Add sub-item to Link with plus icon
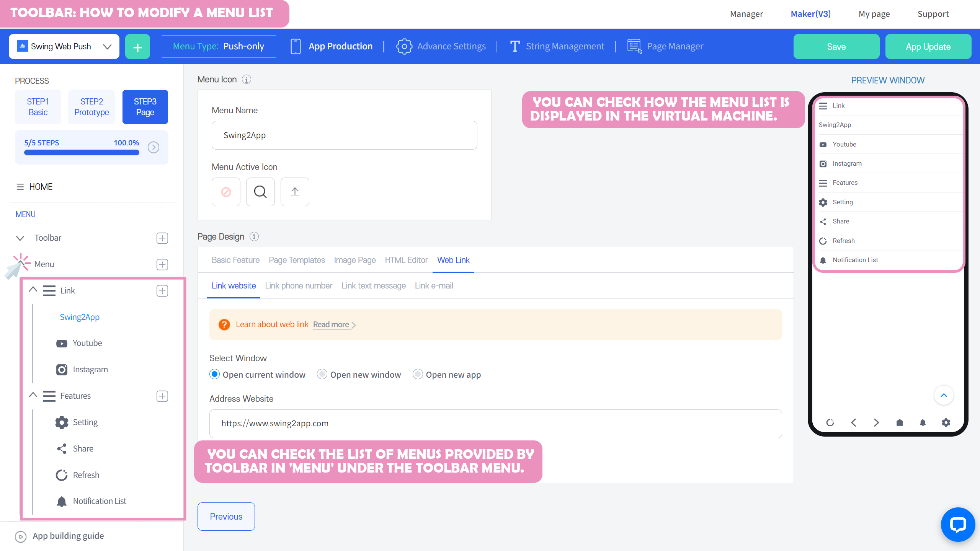 (x=162, y=291)
